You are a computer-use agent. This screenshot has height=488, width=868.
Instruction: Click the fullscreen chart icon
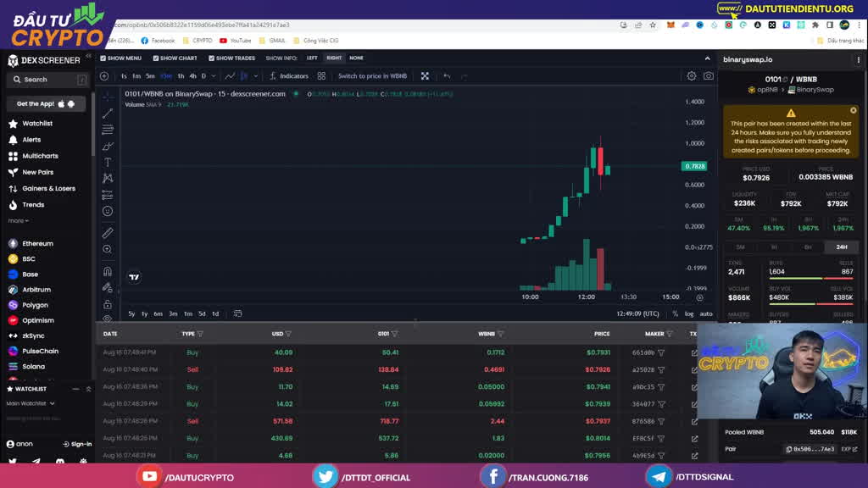[425, 76]
